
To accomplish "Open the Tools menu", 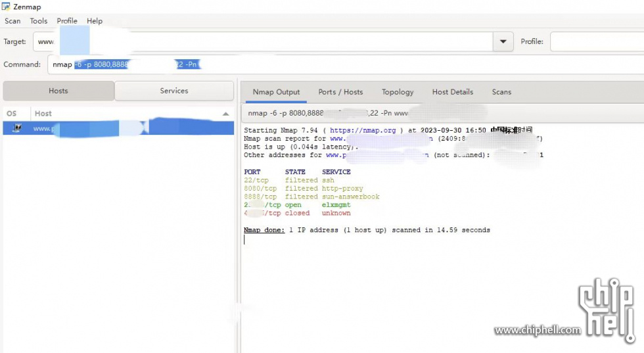I will tap(39, 21).
